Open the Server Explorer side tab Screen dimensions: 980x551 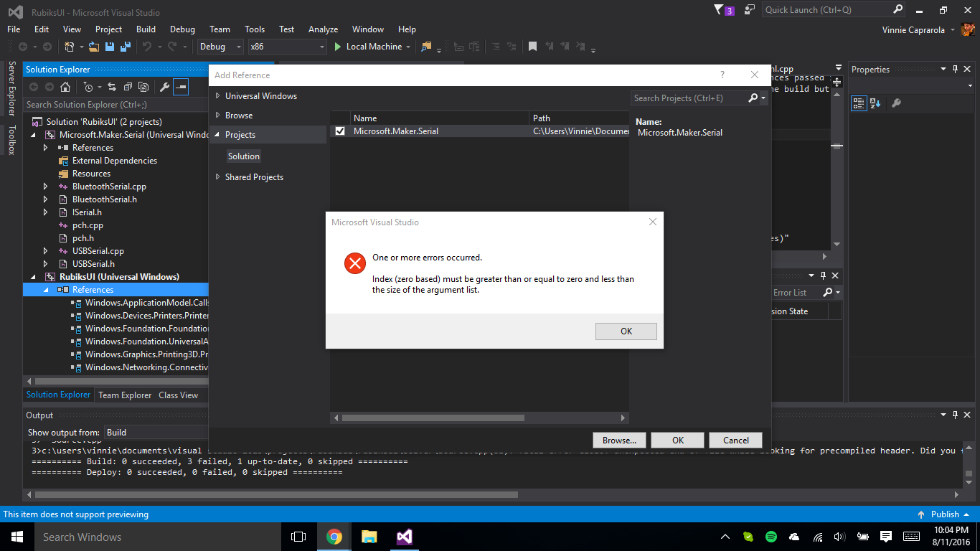click(x=11, y=88)
